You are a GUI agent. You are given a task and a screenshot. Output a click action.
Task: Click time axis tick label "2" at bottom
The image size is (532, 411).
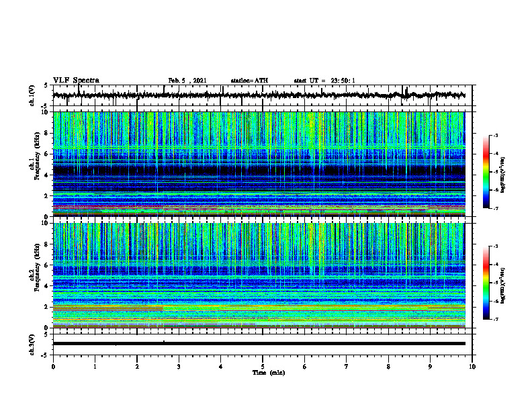tap(137, 367)
